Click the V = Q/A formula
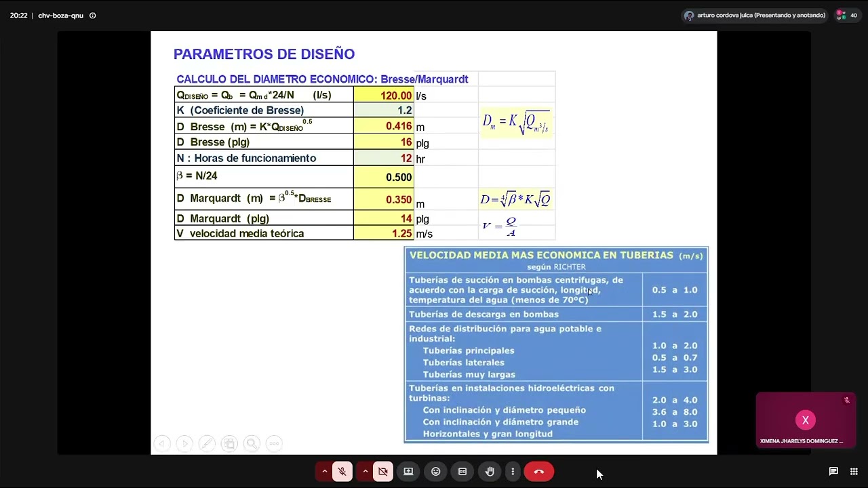 [500, 226]
